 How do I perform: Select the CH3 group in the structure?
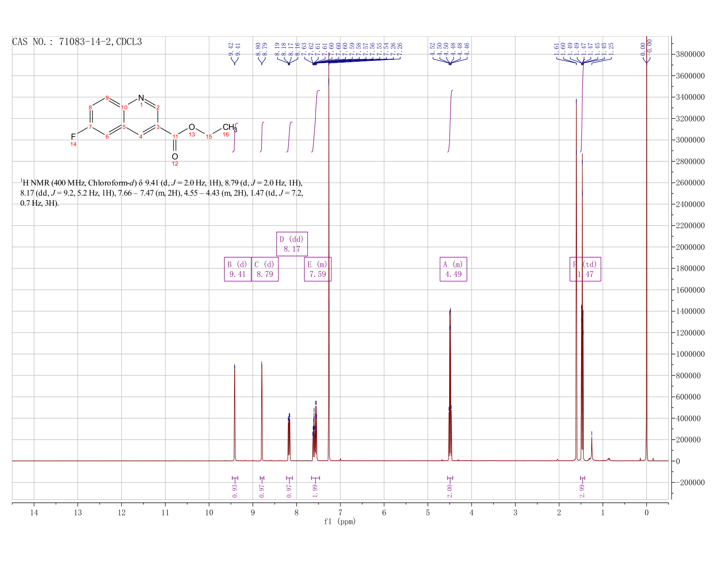(x=229, y=128)
